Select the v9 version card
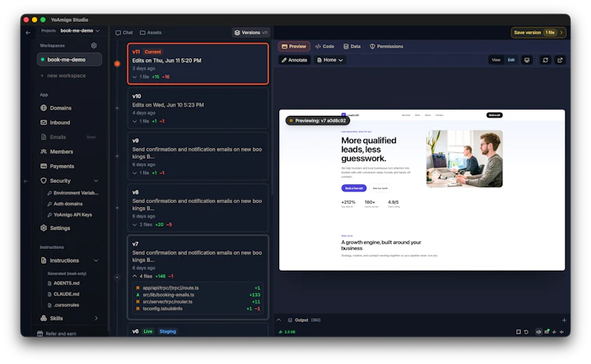 198,156
